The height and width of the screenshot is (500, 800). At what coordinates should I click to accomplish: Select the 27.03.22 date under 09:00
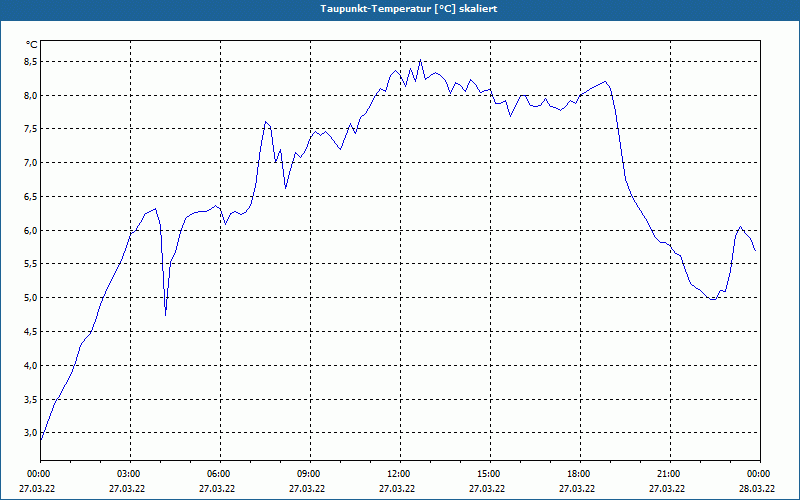pos(307,489)
